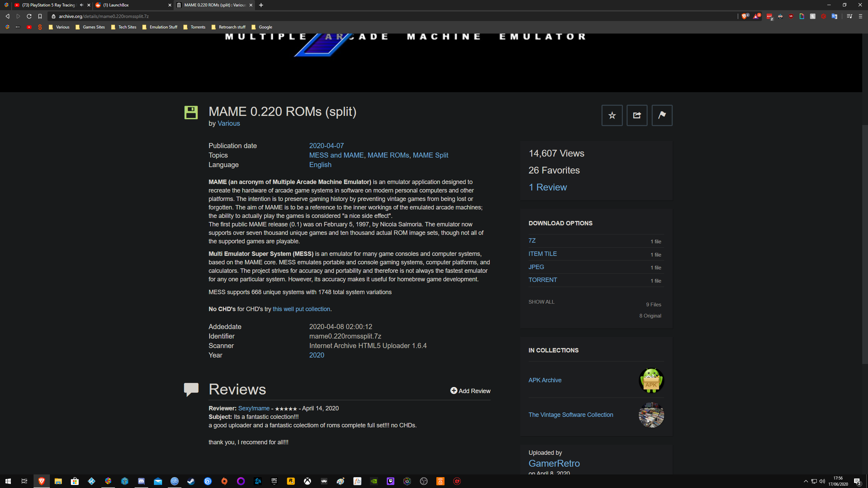
Task: Click the APK Archive android thumbnail
Action: [x=651, y=380]
